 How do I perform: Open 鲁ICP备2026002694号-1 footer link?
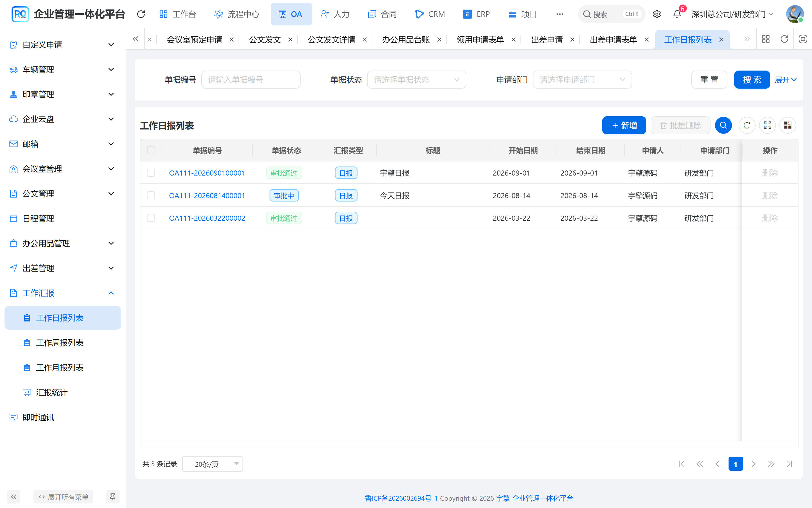401,498
